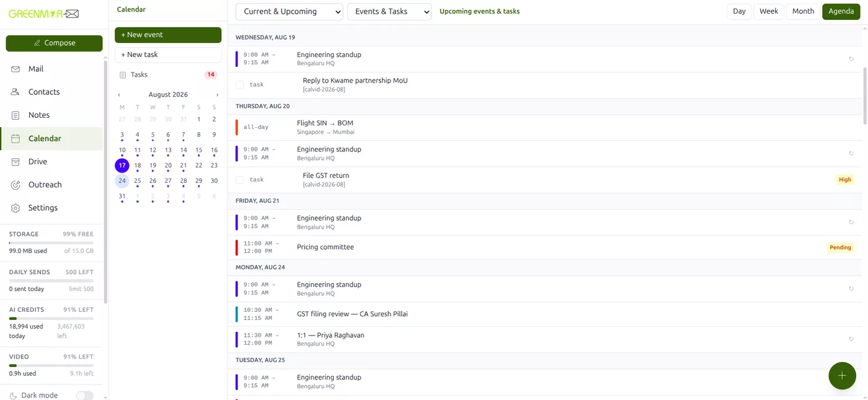Open the Current & Upcoming dropdown

click(x=290, y=12)
